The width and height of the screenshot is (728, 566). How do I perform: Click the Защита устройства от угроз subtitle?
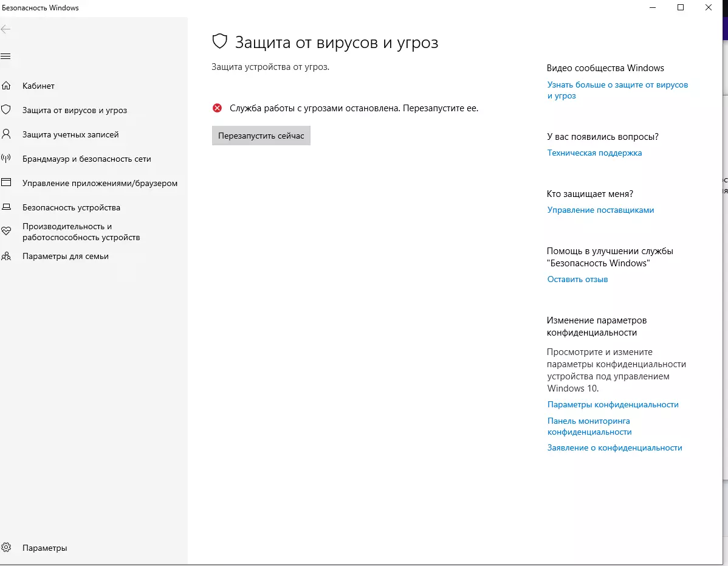[270, 67]
